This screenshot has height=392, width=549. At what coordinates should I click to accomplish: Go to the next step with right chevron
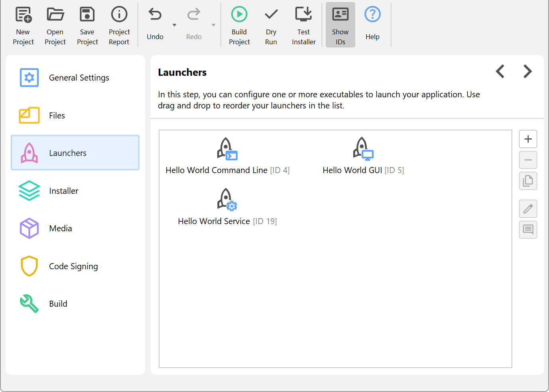tap(527, 71)
